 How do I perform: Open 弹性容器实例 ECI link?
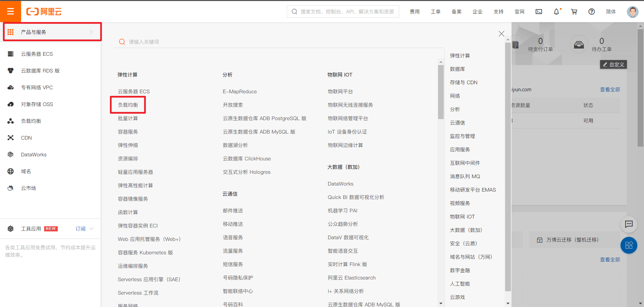(138, 226)
